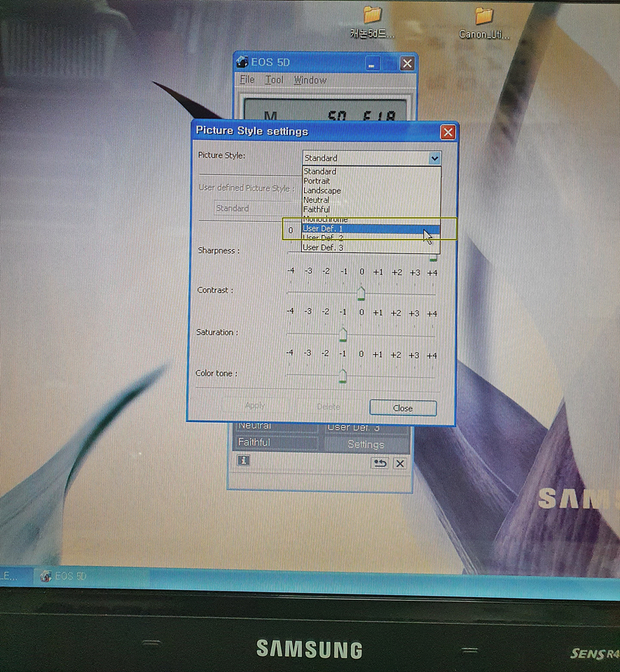Click the Color tone : label
The height and width of the screenshot is (672, 620).
pos(216,373)
